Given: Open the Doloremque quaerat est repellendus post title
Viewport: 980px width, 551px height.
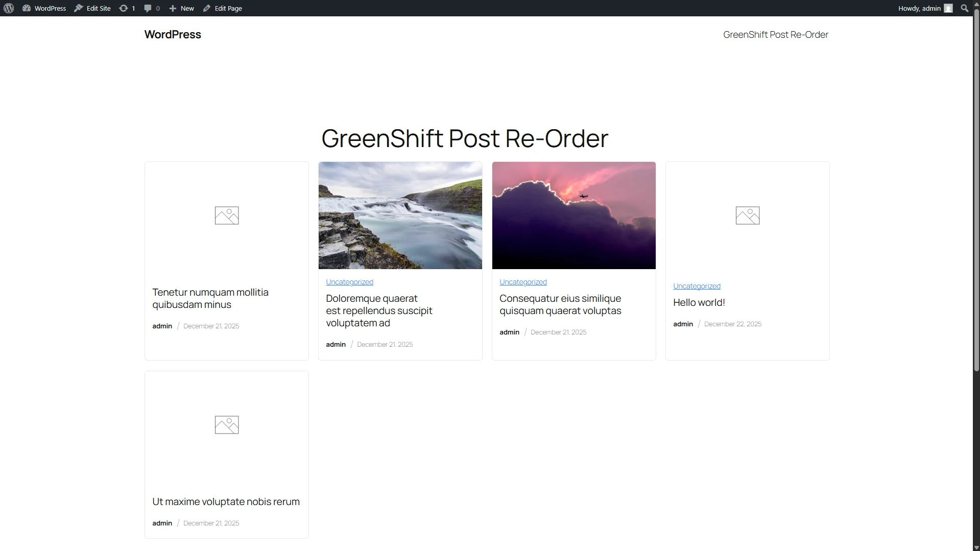Looking at the screenshot, I should (379, 310).
